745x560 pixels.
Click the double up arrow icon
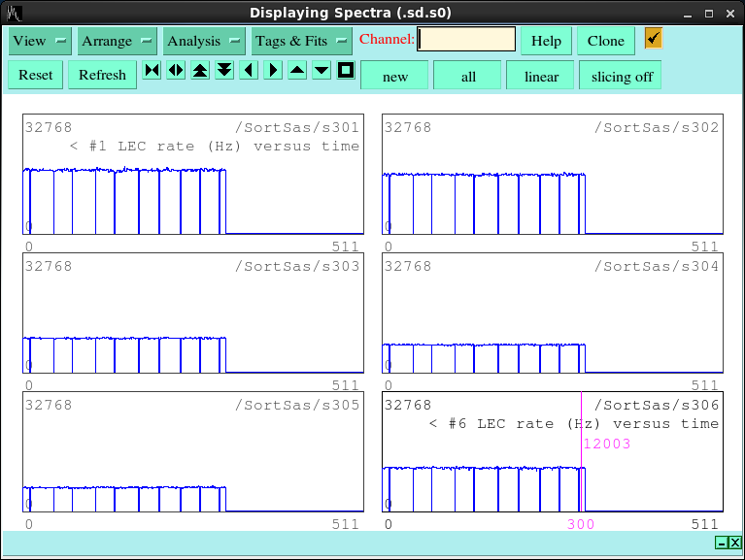point(200,71)
